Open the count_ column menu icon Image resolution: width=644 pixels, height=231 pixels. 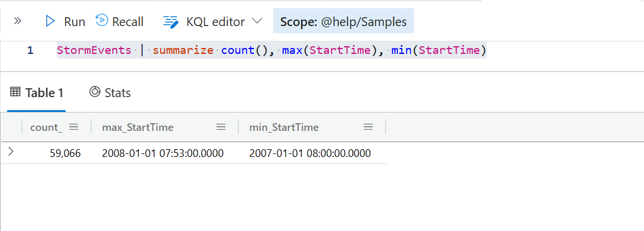(73, 127)
